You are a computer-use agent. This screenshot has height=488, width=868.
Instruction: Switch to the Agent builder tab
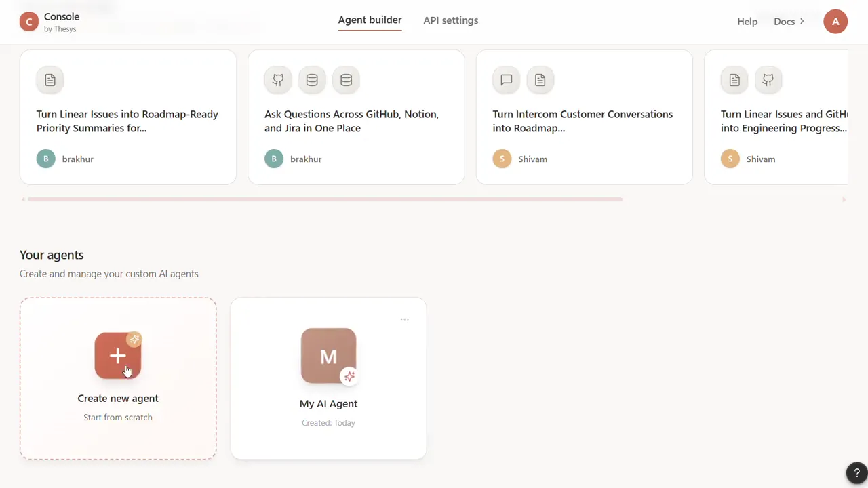(x=370, y=20)
